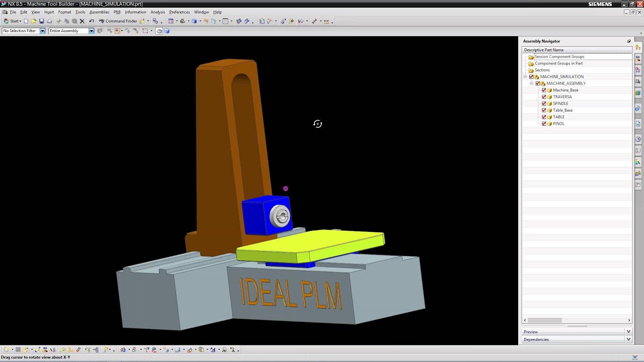The image size is (644, 362).
Task: Click navigator scrollbar right arrow
Action: coord(629,320)
